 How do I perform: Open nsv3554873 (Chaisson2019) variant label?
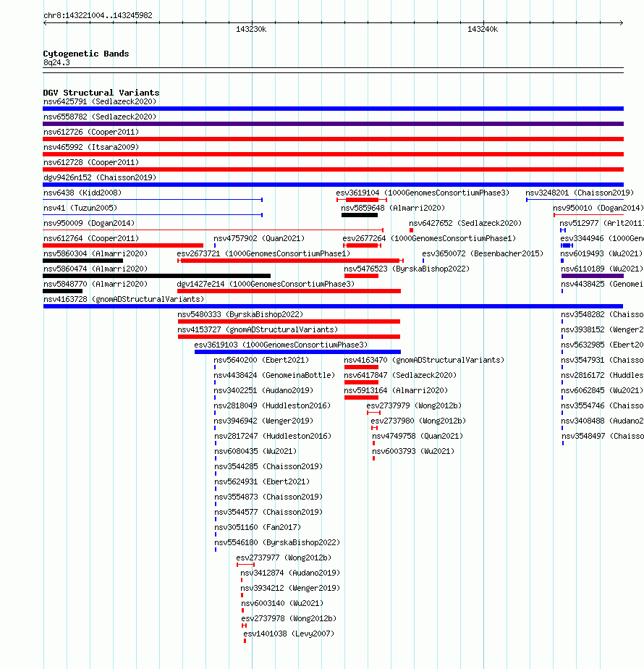tap(268, 497)
